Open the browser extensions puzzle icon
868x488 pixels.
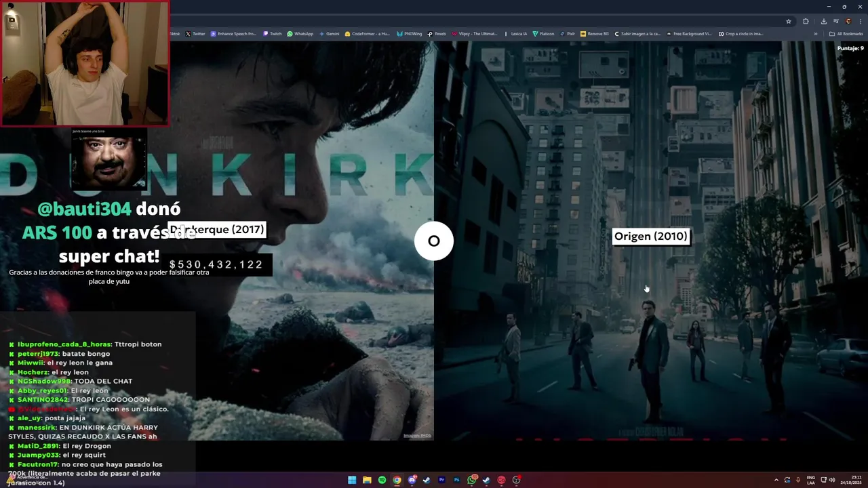tap(806, 22)
